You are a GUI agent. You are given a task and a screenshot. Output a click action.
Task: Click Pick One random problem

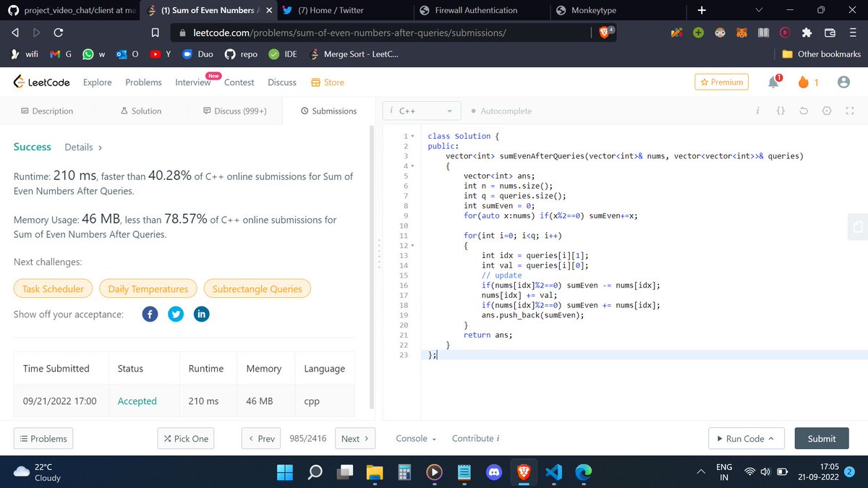pos(187,439)
